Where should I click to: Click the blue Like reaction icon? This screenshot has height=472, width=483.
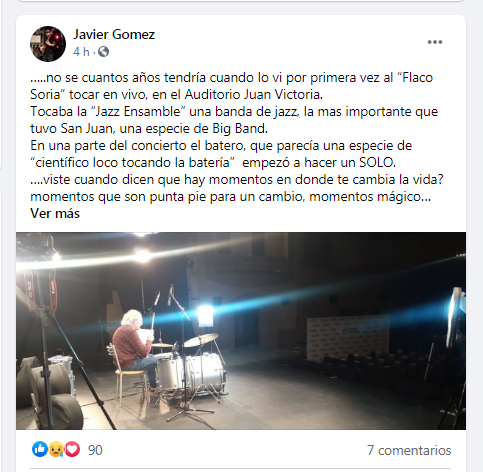tap(40, 449)
